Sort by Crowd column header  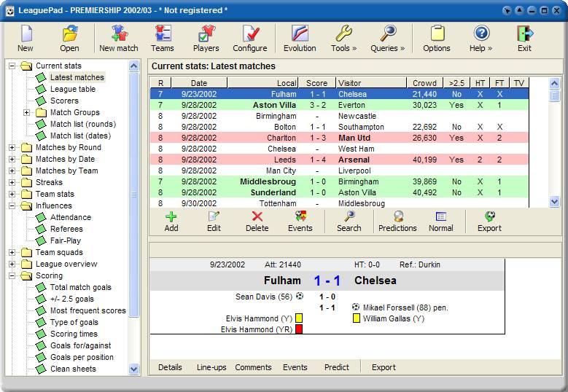[x=424, y=83]
